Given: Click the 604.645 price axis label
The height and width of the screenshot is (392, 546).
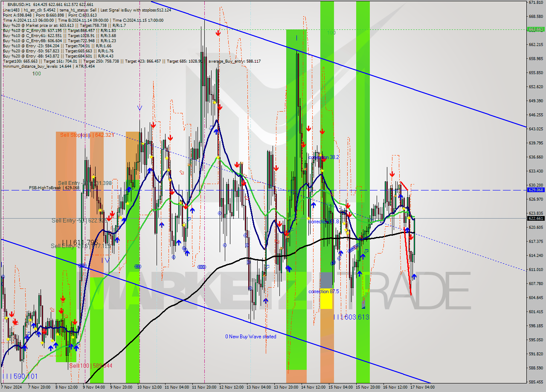Looking at the screenshot, I should [536, 297].
